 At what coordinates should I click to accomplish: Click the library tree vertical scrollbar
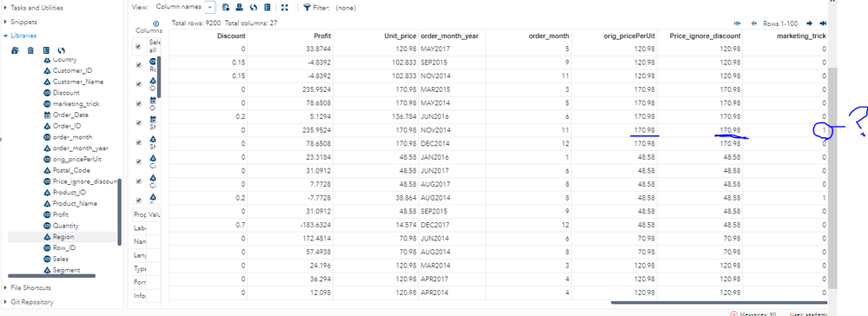tap(120, 213)
